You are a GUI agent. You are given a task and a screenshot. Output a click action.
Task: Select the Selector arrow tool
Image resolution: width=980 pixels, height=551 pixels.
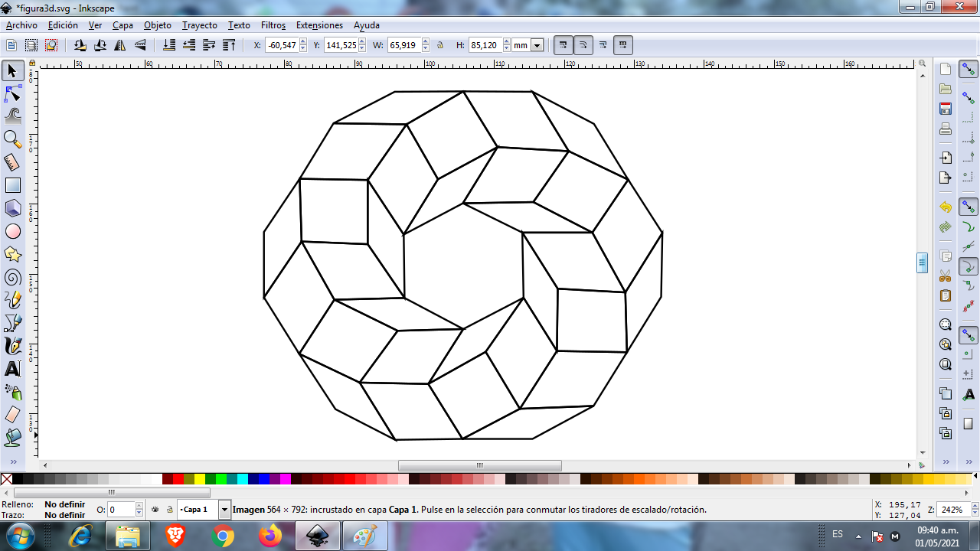coord(12,70)
